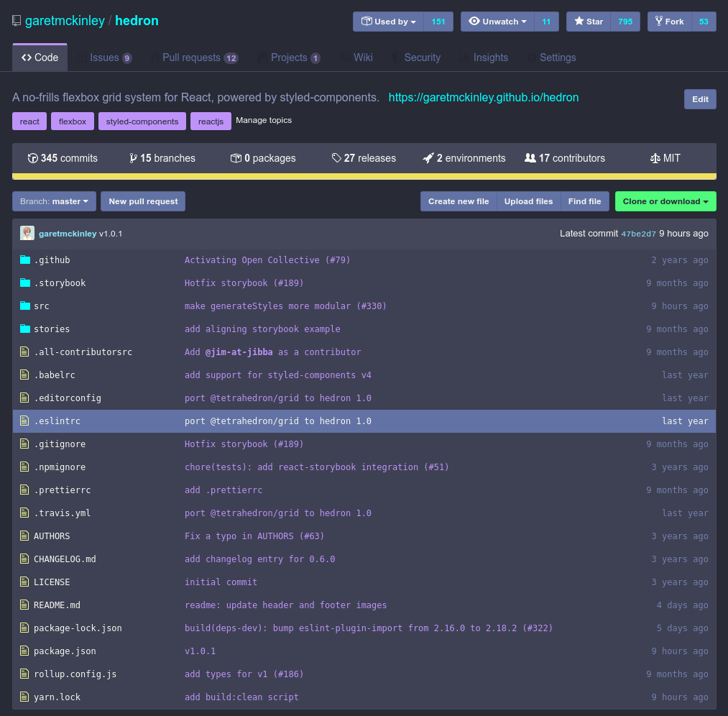Click the file icon next to CHANGELOG.md
This screenshot has width=728, height=716.
pos(24,559)
